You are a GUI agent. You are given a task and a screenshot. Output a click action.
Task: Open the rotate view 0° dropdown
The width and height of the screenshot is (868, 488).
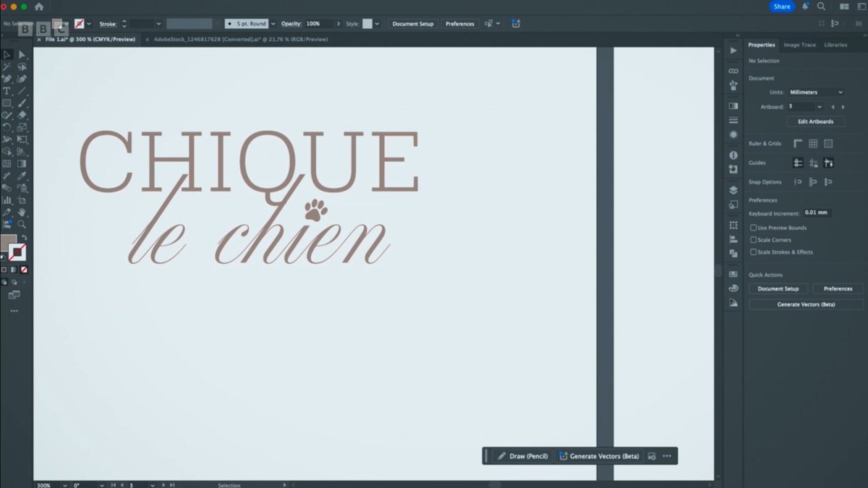click(101, 484)
